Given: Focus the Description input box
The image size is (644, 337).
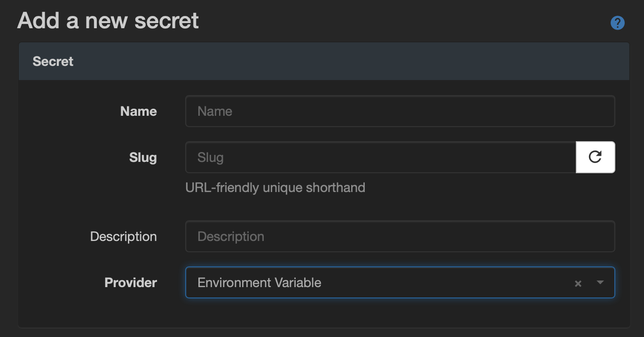Looking at the screenshot, I should click(400, 236).
